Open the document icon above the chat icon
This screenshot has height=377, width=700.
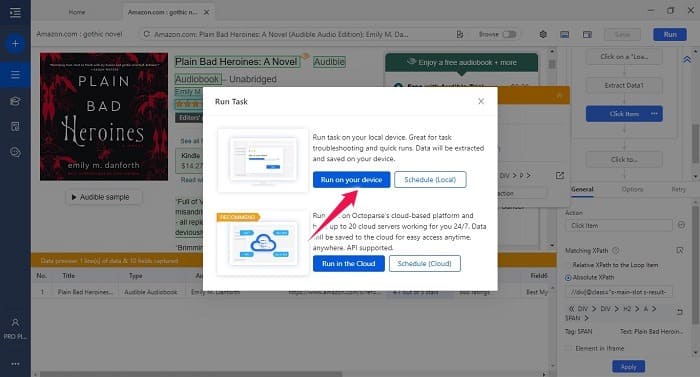15,126
